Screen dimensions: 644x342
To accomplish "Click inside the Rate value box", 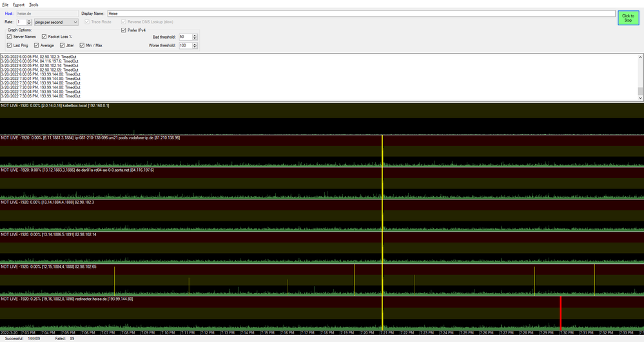I will point(21,22).
